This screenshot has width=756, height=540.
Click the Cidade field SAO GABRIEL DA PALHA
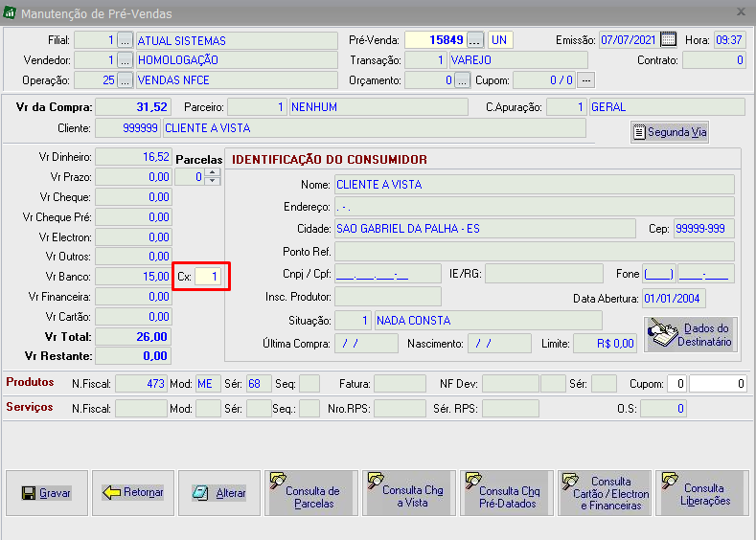tap(485, 229)
